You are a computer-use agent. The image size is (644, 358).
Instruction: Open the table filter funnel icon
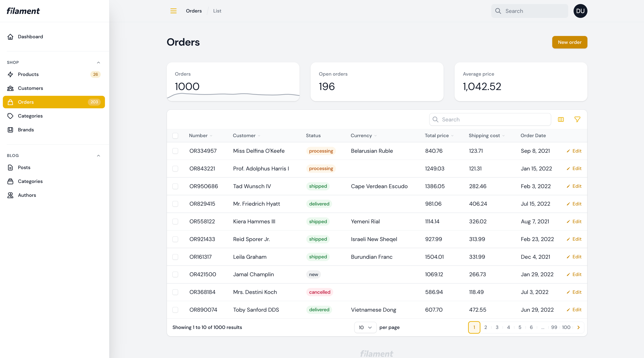click(577, 119)
